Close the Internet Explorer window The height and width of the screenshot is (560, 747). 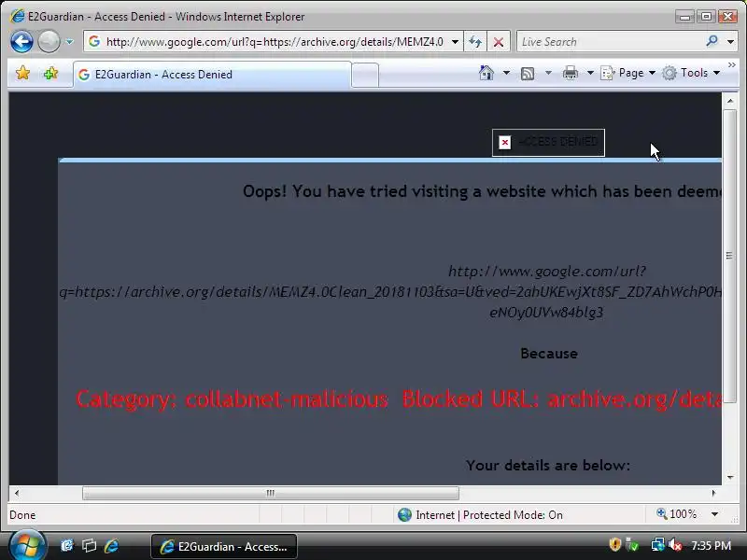click(x=728, y=17)
